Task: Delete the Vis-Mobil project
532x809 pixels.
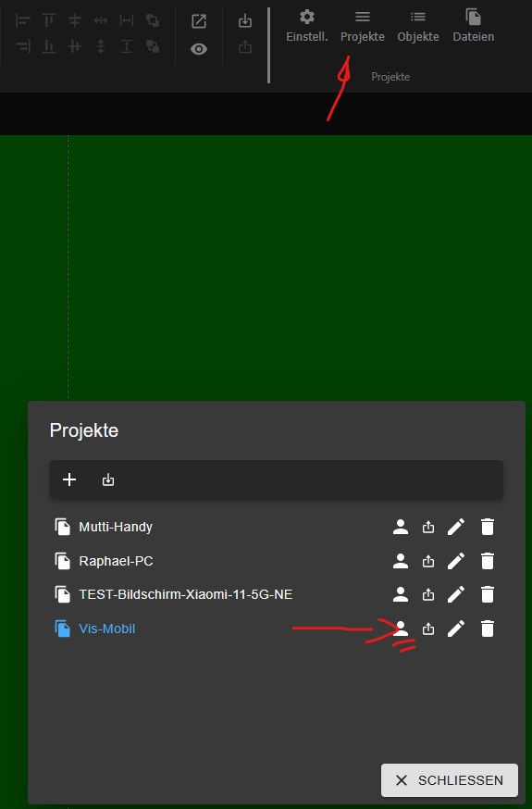Action: point(488,629)
